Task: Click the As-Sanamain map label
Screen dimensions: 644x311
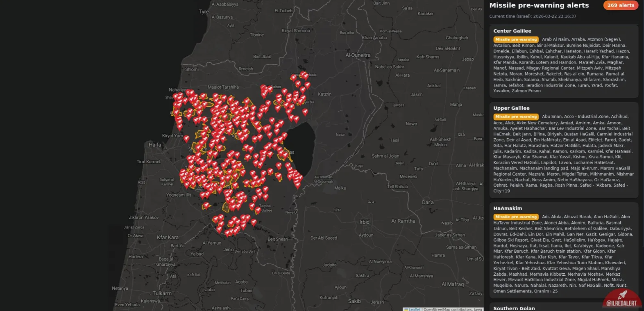Action: tap(447, 70)
